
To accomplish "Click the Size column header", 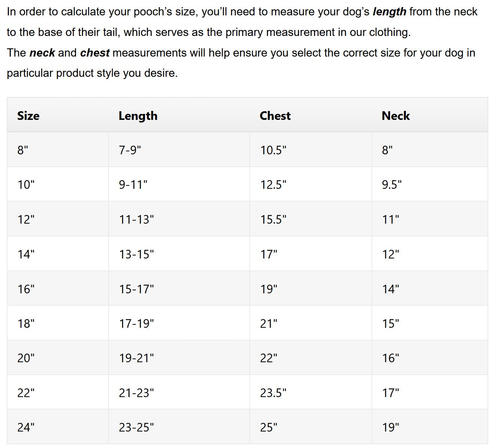I will 28,116.
